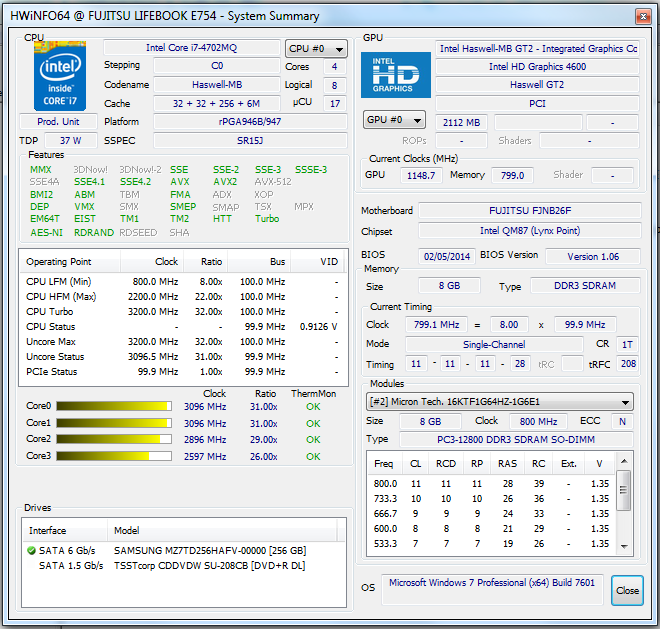
Task: Click the scroll down arrow of timings table
Action: point(624,546)
